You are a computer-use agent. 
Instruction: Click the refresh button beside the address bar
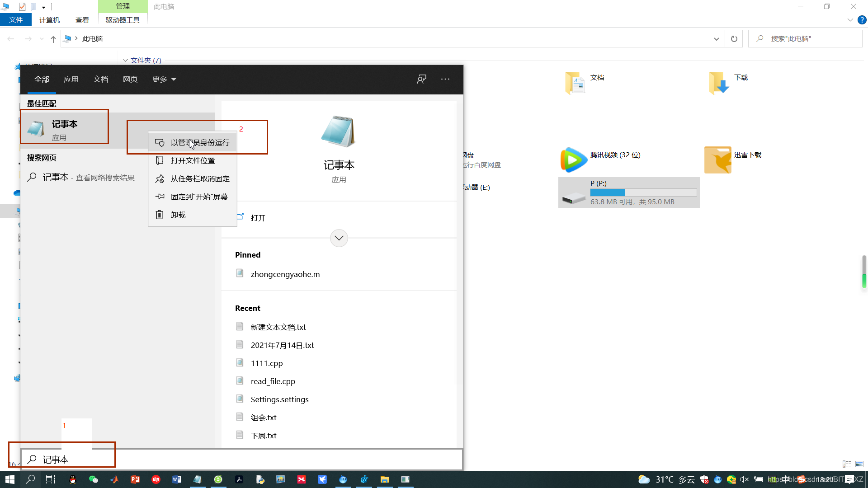(x=734, y=39)
